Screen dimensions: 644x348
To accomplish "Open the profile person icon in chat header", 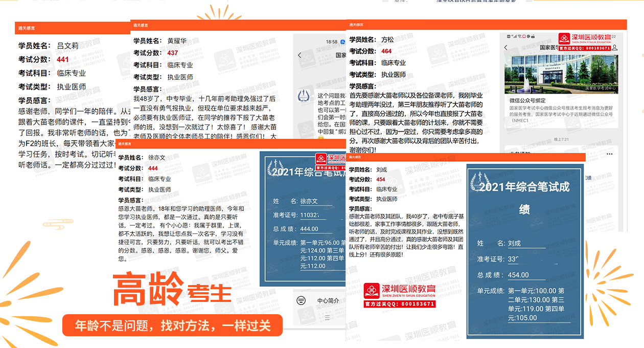I will 615,48.
